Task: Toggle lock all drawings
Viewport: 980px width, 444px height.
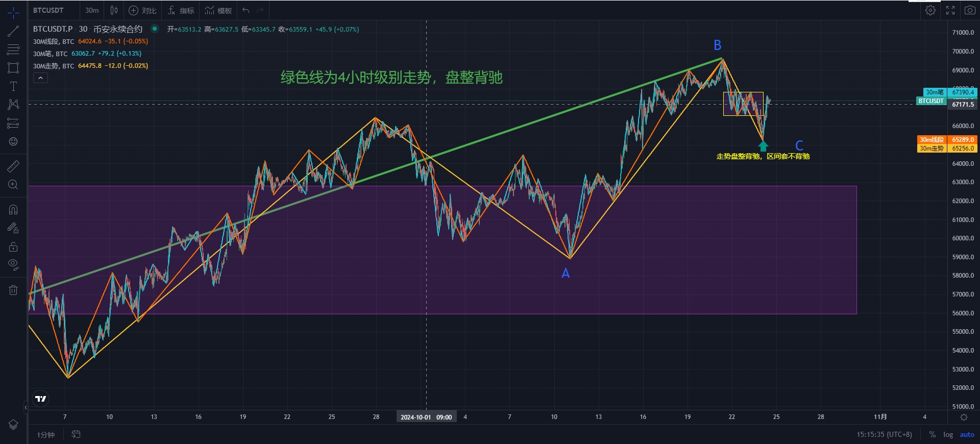Action: 13,246
